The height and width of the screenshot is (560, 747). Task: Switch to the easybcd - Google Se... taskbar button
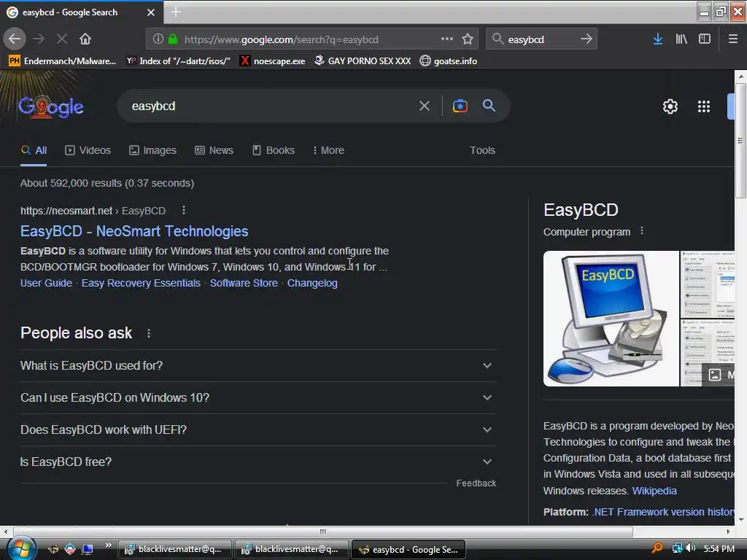[409, 549]
